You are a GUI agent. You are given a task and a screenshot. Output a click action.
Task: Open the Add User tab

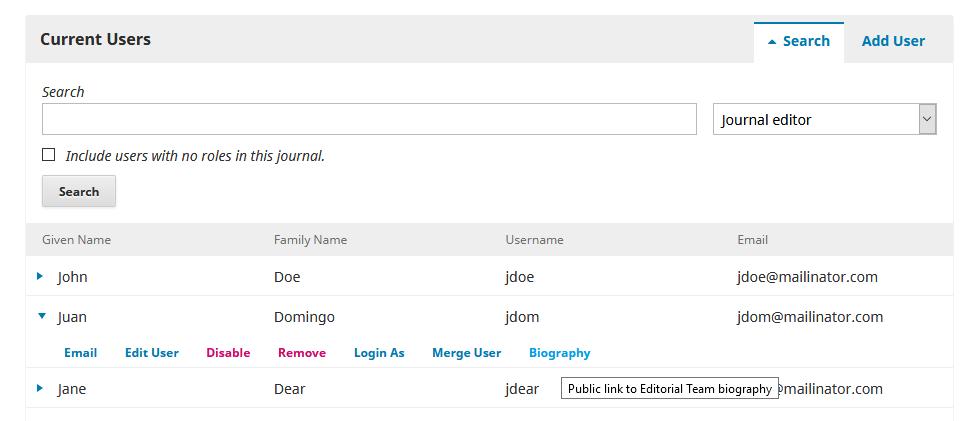tap(892, 41)
